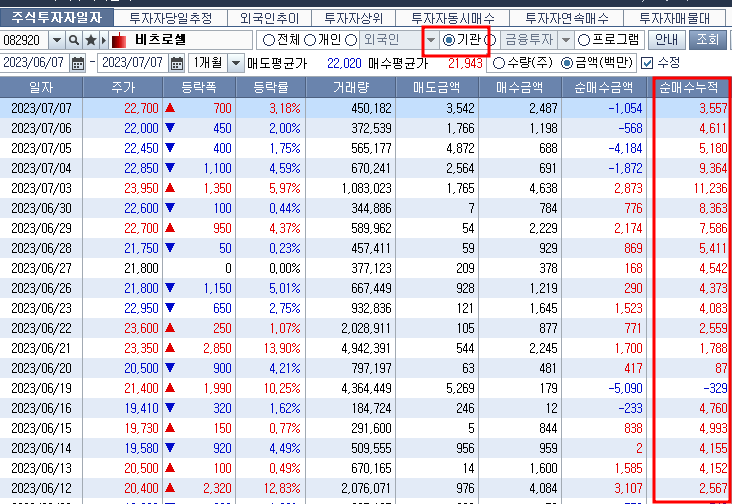Click the 순매수금액 column header
The height and width of the screenshot is (504, 732).
[x=604, y=87]
